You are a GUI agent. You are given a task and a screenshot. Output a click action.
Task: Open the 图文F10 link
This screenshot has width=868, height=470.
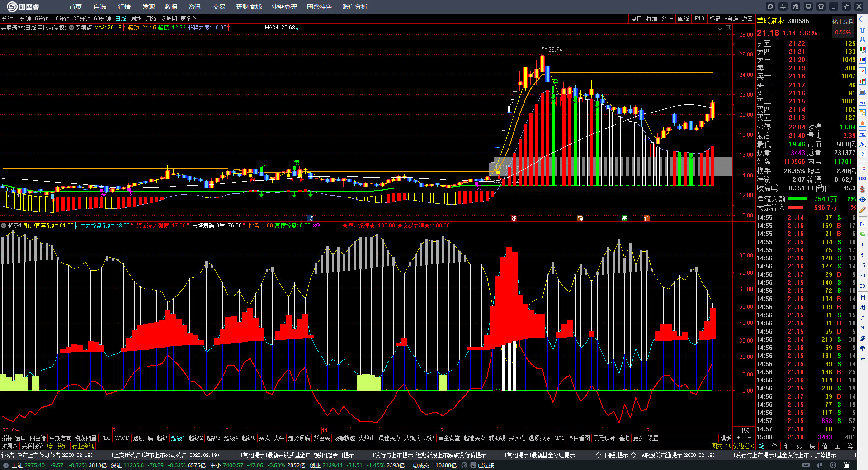721,446
